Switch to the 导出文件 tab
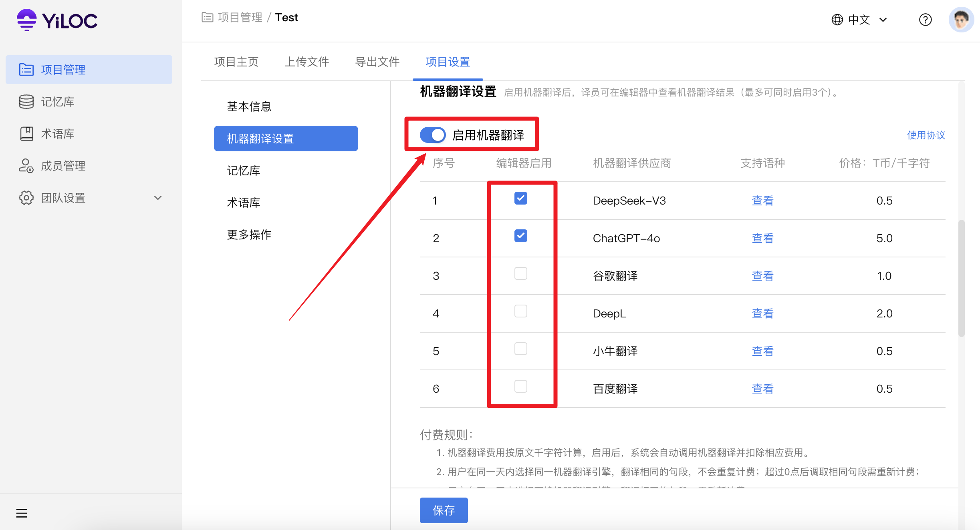This screenshot has width=980, height=530. click(x=377, y=62)
